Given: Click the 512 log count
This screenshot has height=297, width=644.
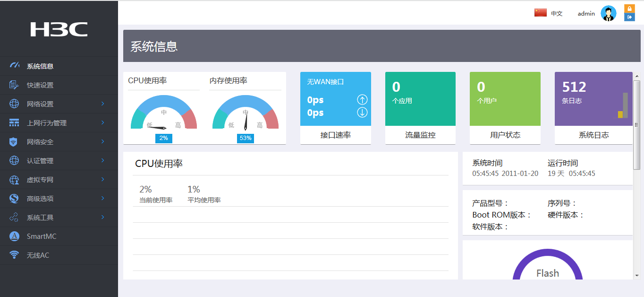Looking at the screenshot, I should click(x=574, y=87).
